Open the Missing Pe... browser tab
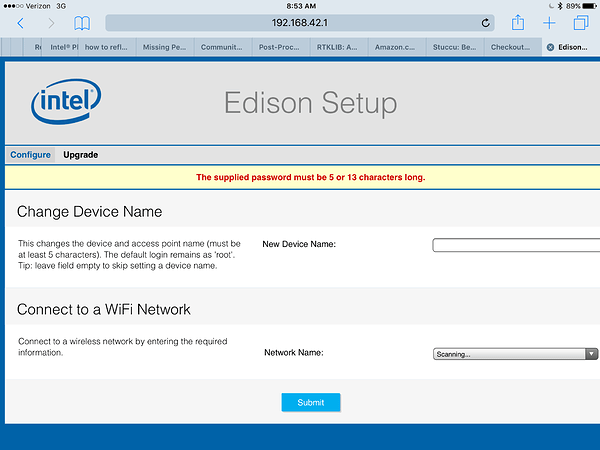The width and height of the screenshot is (600, 450). pos(165,47)
